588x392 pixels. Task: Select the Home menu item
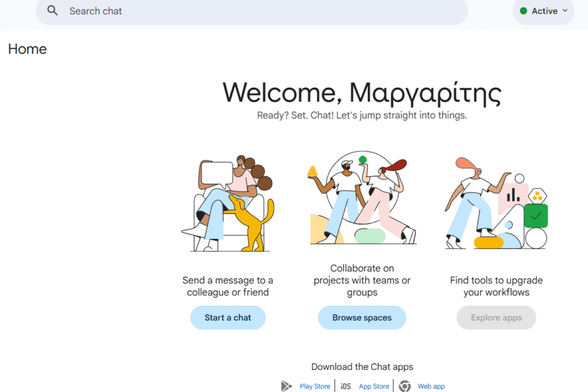pyautogui.click(x=27, y=49)
